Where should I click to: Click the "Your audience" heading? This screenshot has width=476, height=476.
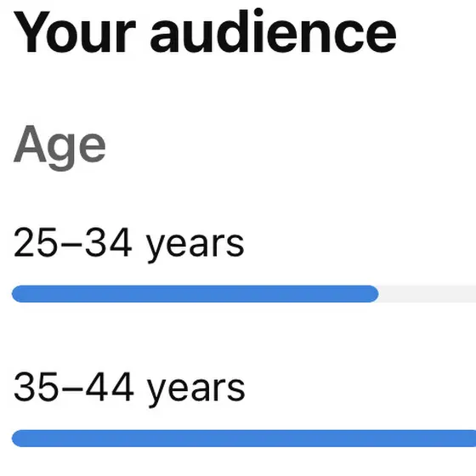pyautogui.click(x=205, y=31)
